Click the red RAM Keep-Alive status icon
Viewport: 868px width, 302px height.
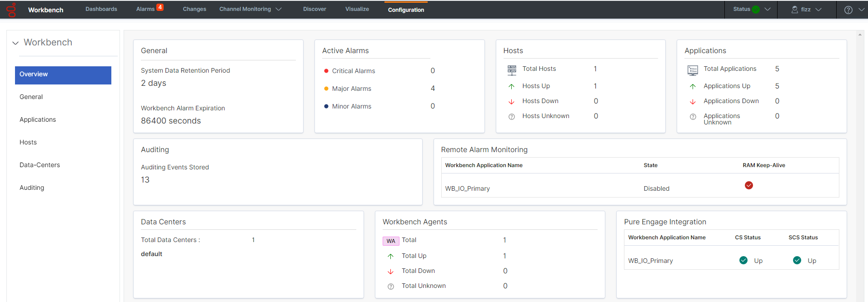pos(748,185)
